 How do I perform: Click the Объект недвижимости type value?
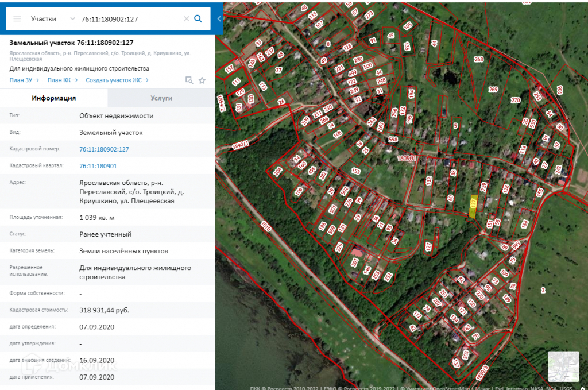(x=116, y=116)
